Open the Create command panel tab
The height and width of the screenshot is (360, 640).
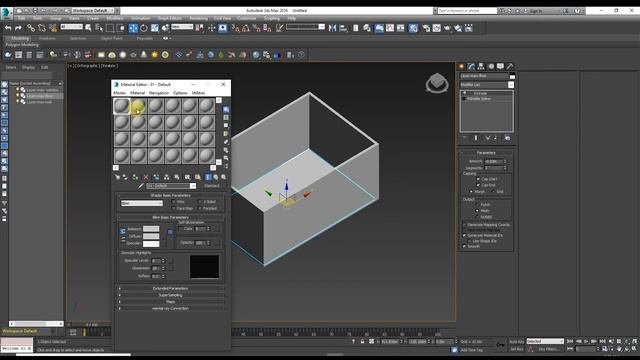pos(462,66)
